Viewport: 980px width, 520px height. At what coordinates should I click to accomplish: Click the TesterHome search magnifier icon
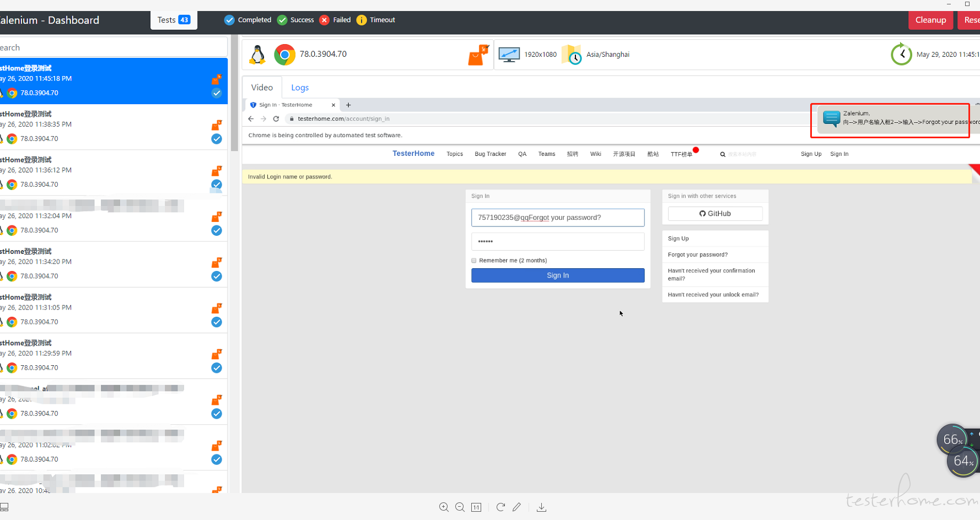pyautogui.click(x=723, y=154)
